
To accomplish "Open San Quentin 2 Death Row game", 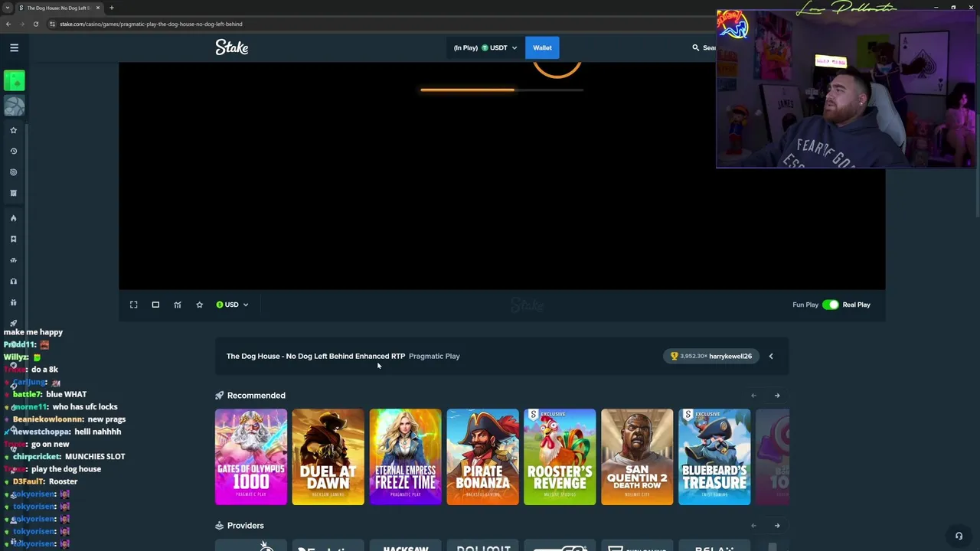I will coord(637,457).
